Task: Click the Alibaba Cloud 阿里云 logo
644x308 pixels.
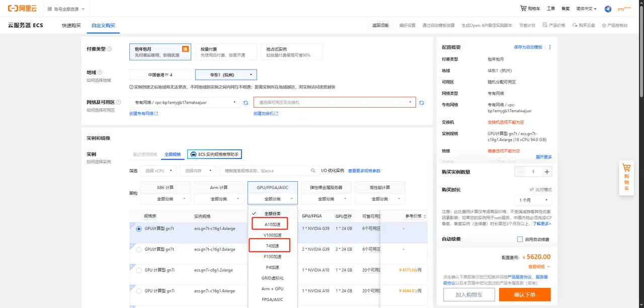Action: point(24,9)
